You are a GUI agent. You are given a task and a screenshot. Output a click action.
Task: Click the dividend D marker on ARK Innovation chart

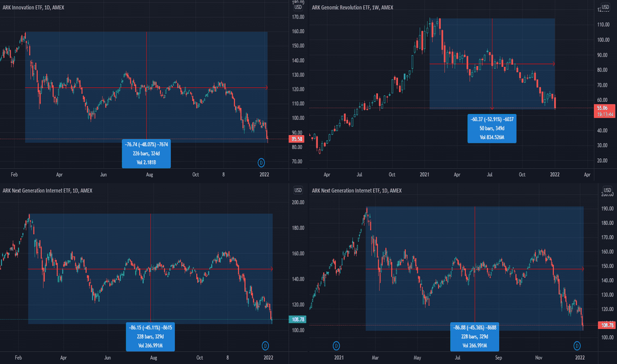(261, 162)
